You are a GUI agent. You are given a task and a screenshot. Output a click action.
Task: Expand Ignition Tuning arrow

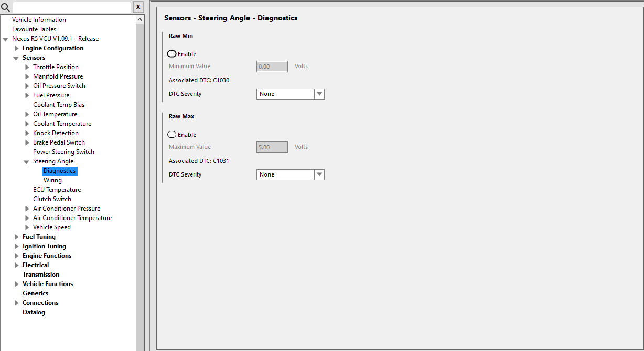coord(17,246)
